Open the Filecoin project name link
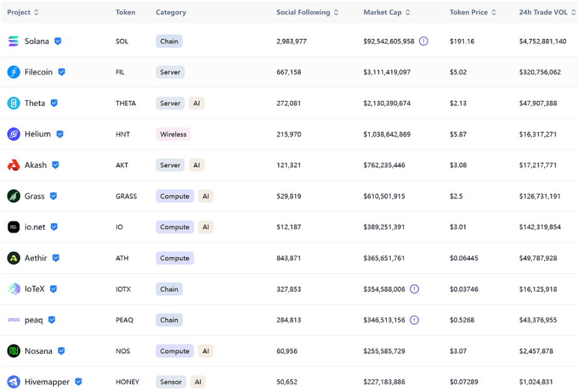This screenshot has height=392, width=578. click(x=39, y=72)
